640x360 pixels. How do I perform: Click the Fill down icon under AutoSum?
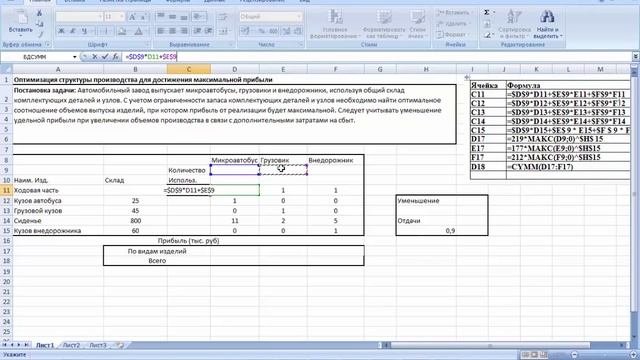(487, 24)
